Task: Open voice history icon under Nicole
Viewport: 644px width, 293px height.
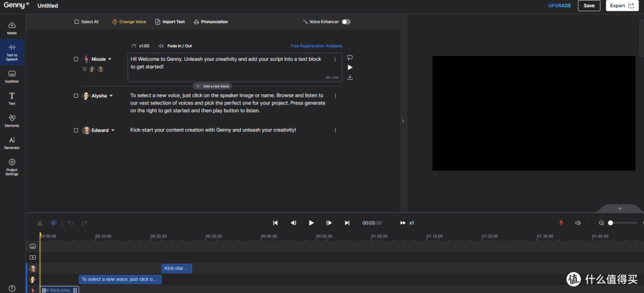Action: (x=85, y=69)
